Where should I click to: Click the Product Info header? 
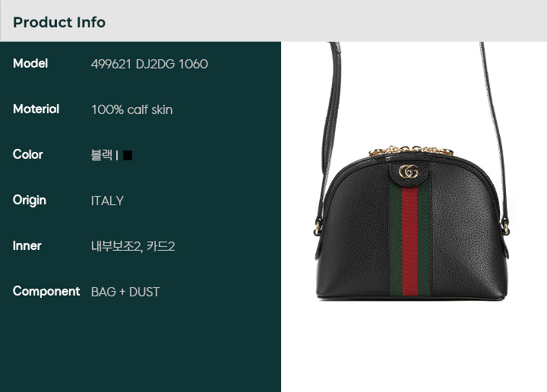tap(59, 22)
